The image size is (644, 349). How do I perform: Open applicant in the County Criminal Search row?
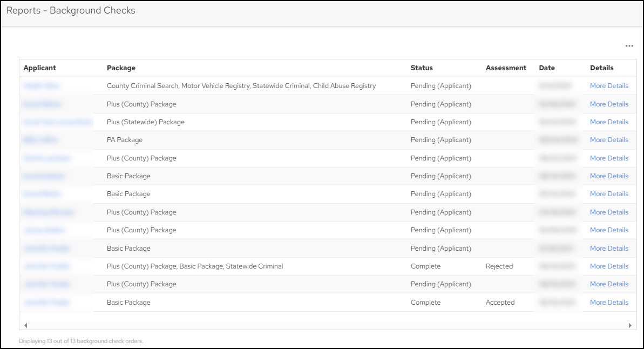pyautogui.click(x=41, y=86)
